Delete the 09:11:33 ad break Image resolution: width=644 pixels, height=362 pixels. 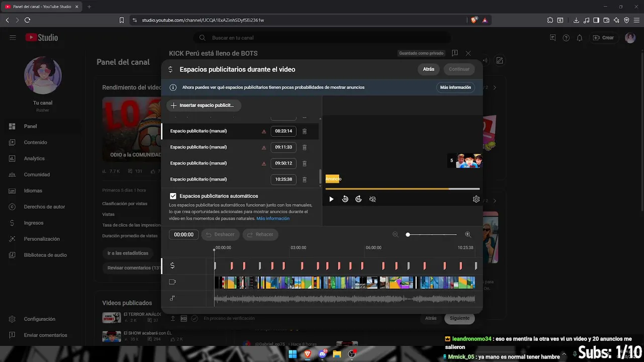coord(304,147)
